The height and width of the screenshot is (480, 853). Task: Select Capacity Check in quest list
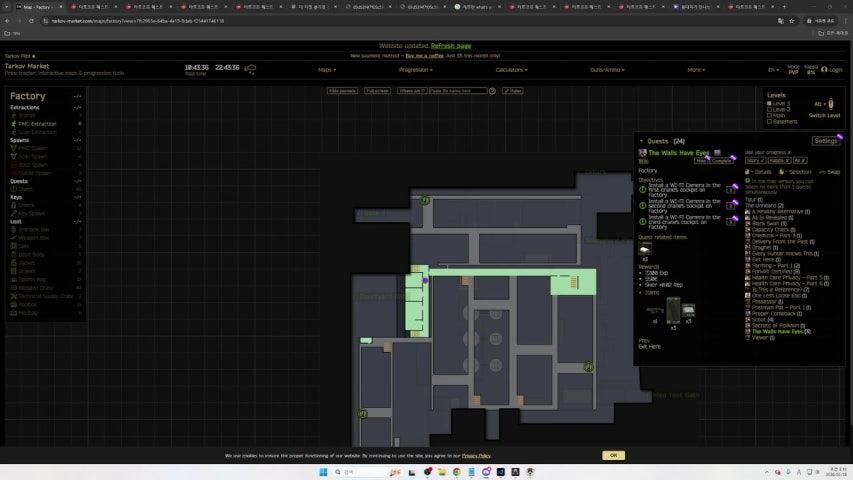[x=771, y=230]
